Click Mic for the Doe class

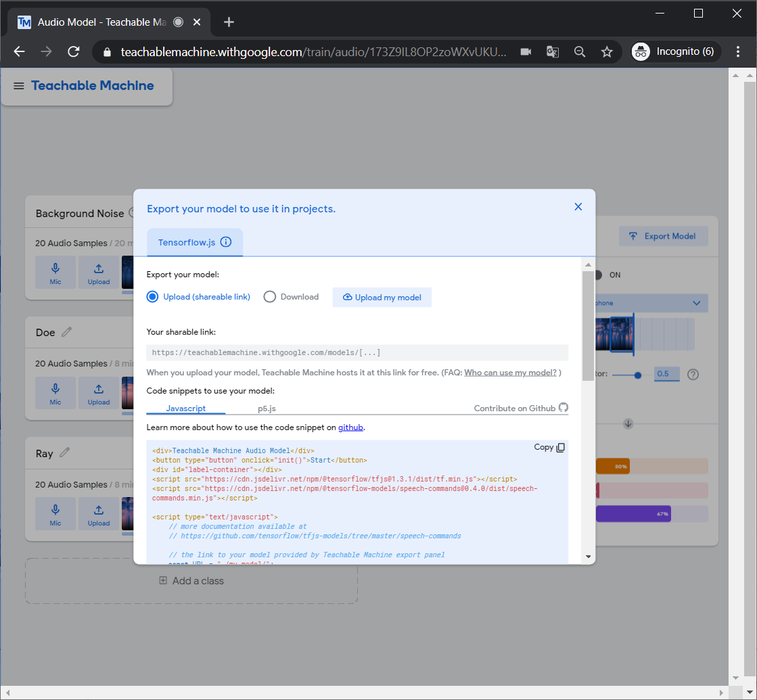pos(55,393)
